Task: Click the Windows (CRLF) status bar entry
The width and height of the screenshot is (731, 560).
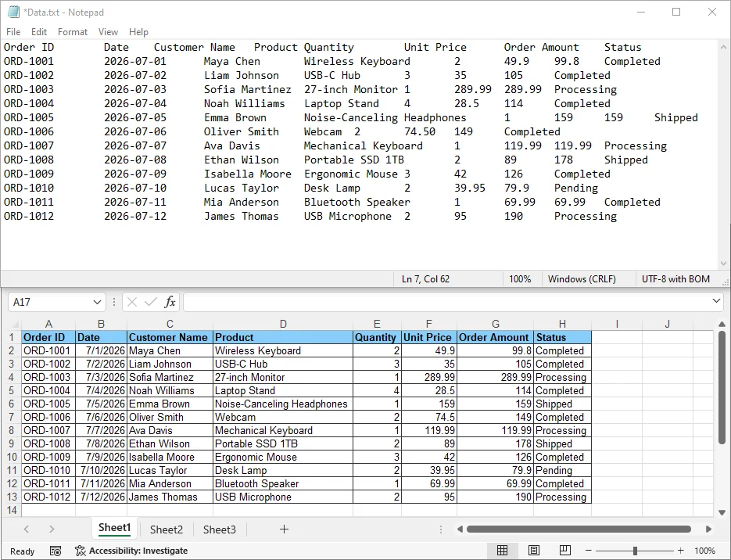Action: pos(582,279)
